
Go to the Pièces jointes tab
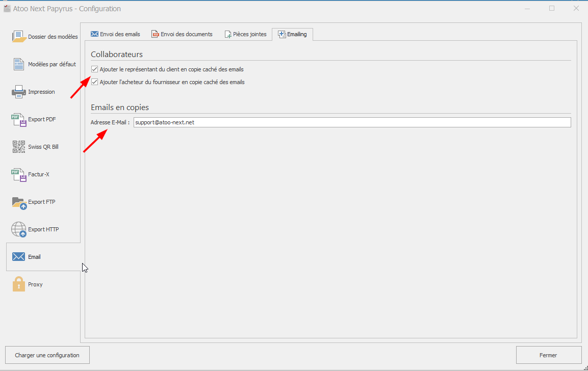tap(245, 34)
